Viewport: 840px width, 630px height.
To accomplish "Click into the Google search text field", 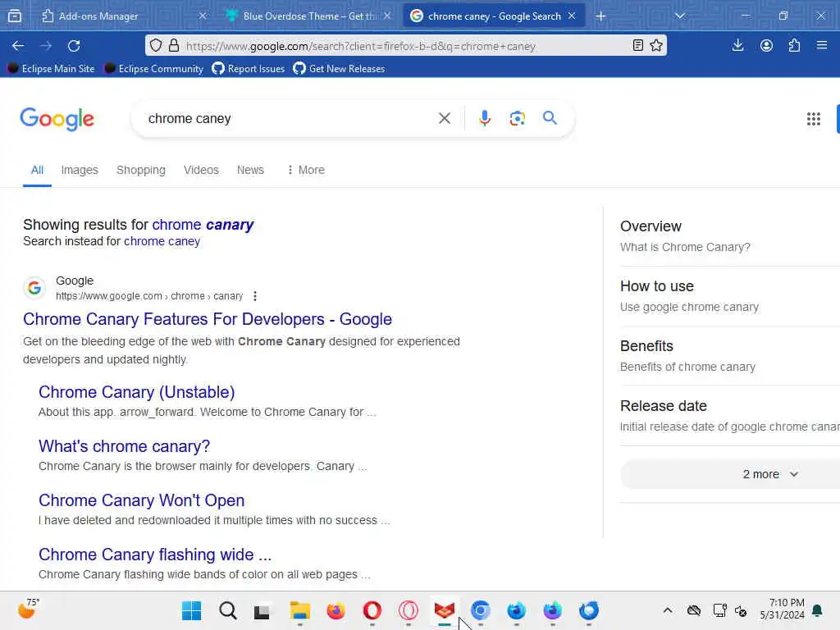I will click(286, 118).
